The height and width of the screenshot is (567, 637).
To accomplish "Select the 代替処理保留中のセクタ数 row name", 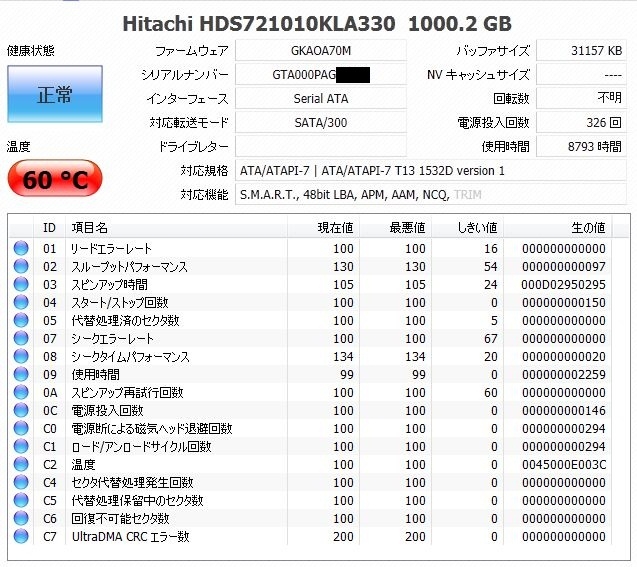I will click(x=137, y=500).
